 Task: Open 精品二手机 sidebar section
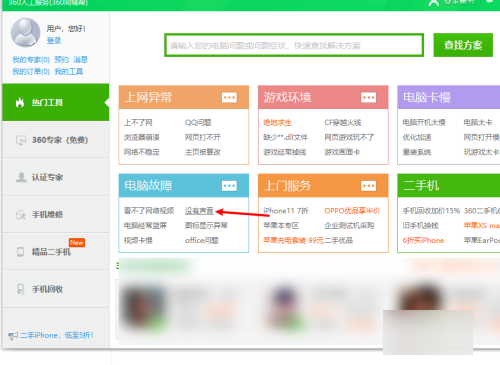(56, 252)
